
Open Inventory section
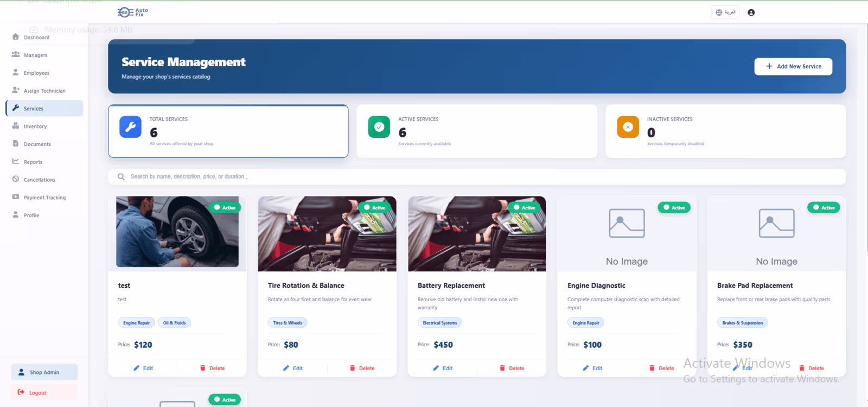[44, 126]
